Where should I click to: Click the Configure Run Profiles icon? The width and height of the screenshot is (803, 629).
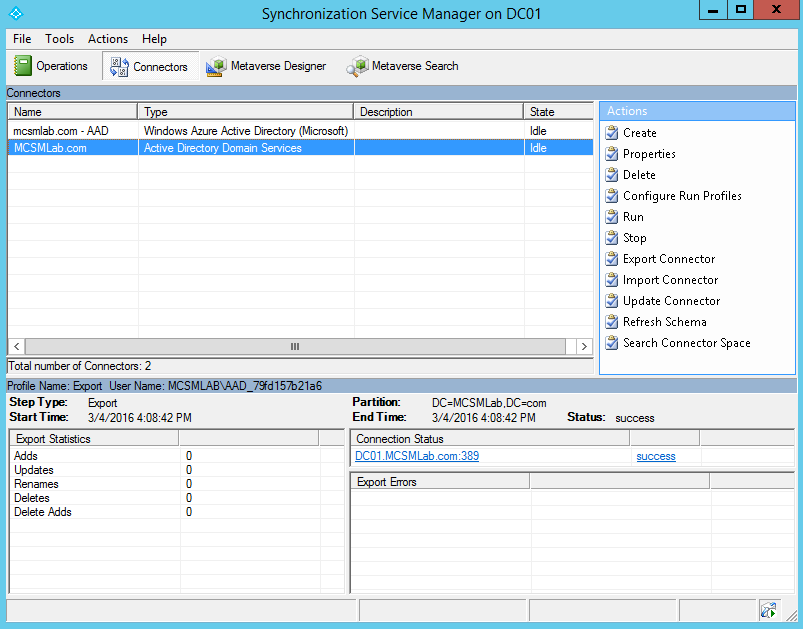tap(611, 196)
